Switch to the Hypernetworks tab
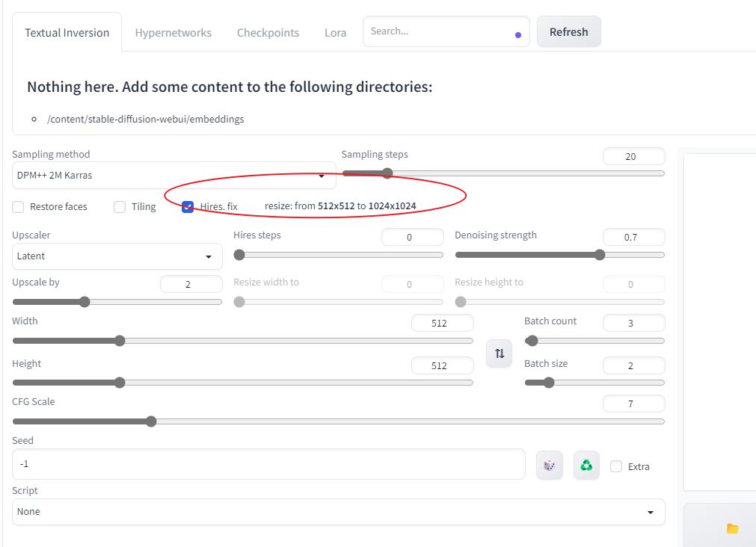Viewport: 756px width, 547px height. point(173,33)
